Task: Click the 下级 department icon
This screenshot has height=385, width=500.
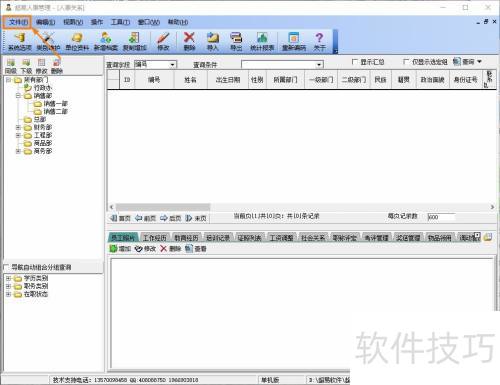Action: coord(26,66)
